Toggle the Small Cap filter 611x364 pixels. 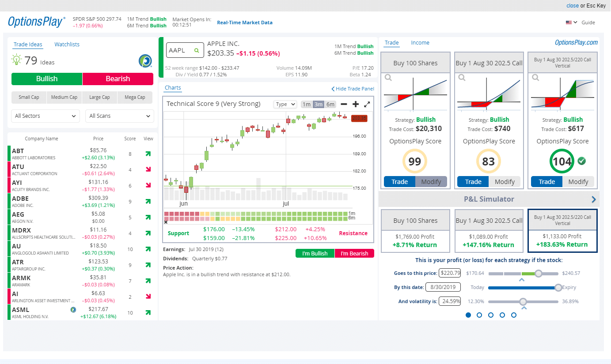pyautogui.click(x=29, y=97)
